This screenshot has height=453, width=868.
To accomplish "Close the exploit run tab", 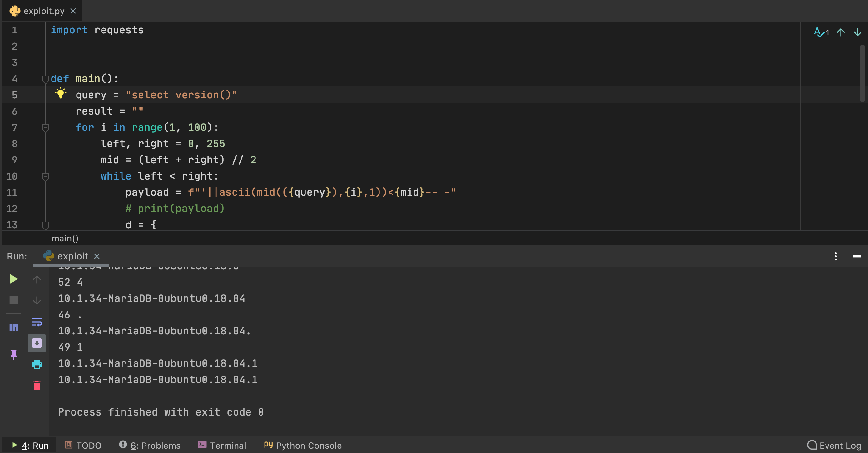I will pyautogui.click(x=97, y=256).
